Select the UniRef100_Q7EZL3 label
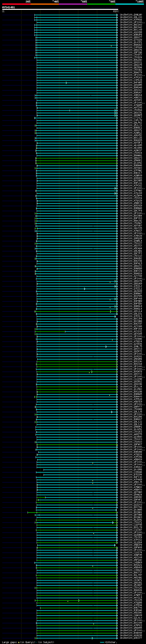 [131, 316]
